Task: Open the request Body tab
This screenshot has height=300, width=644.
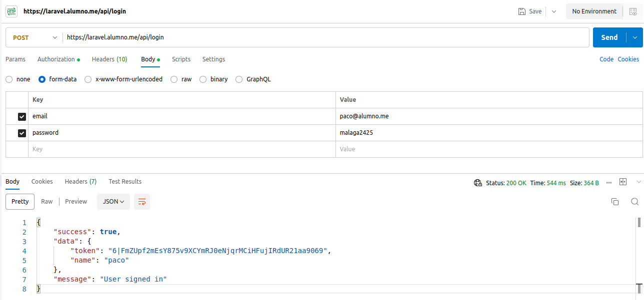Action: (x=150, y=59)
